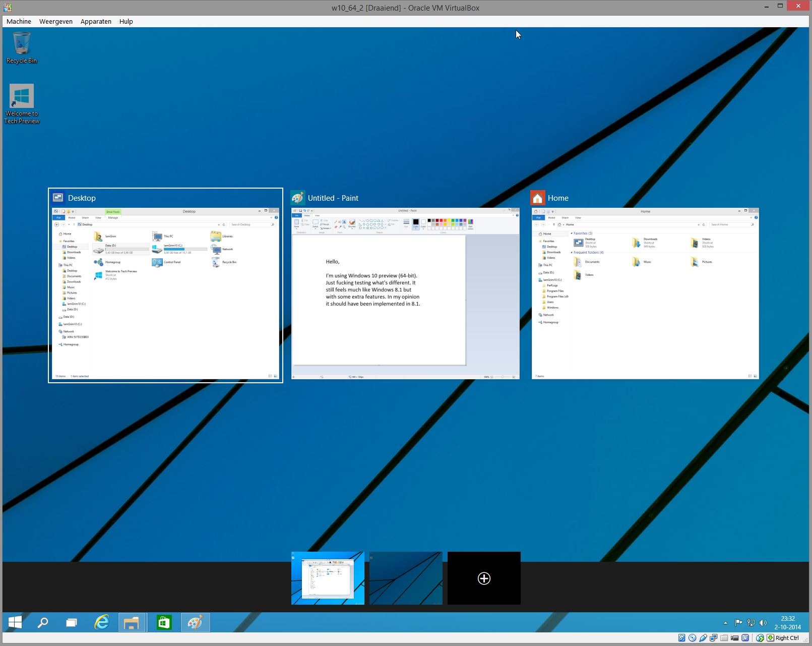Screen dimensions: 812x646
Task: Click the Right Ctrl host key label
Action: click(787, 638)
